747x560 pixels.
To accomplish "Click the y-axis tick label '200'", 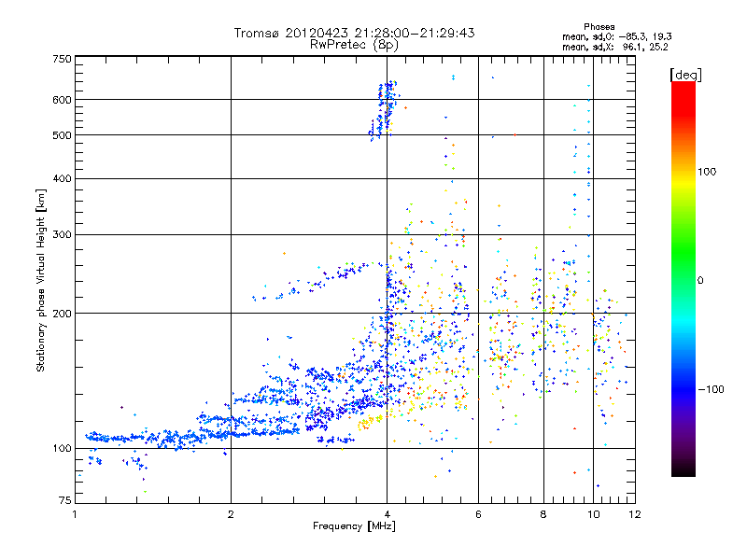I will tap(62, 314).
